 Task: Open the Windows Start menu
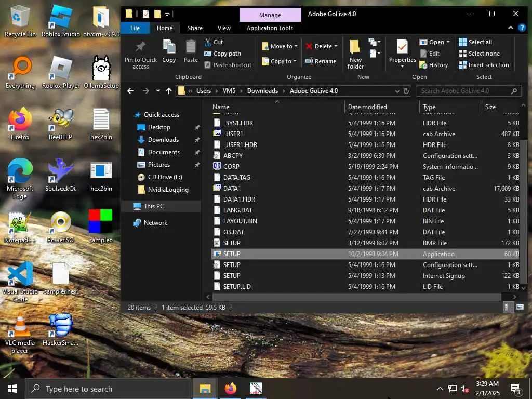(12, 389)
